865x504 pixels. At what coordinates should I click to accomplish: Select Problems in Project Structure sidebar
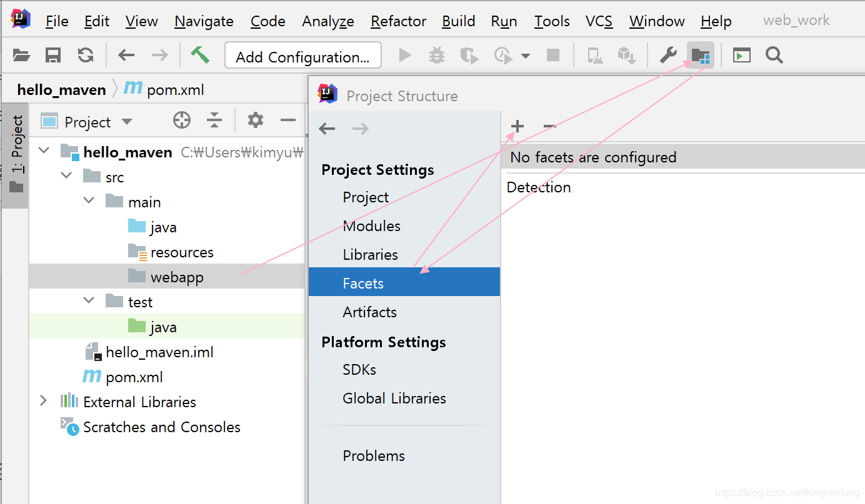click(404, 456)
